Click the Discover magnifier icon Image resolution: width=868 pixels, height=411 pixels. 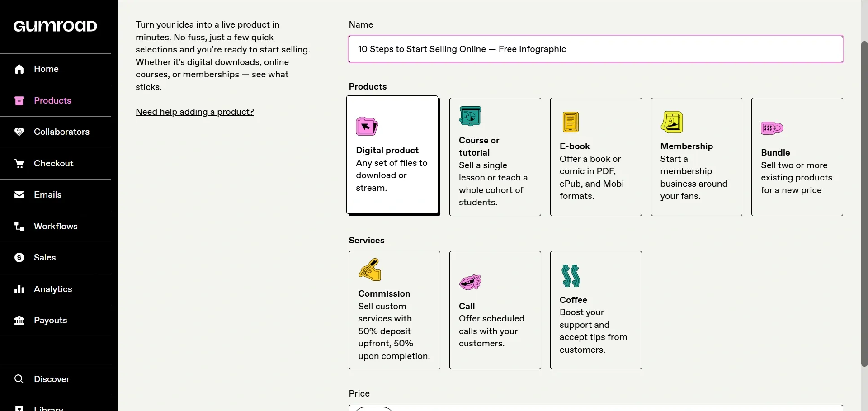19,379
